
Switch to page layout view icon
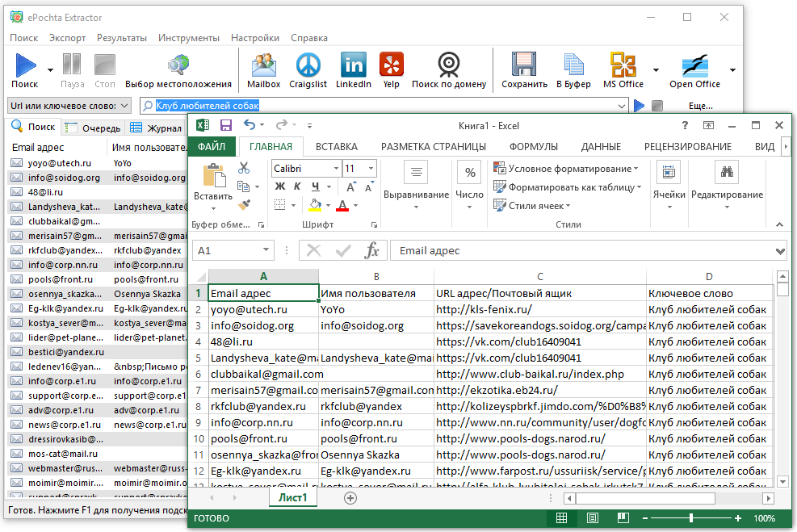click(592, 517)
